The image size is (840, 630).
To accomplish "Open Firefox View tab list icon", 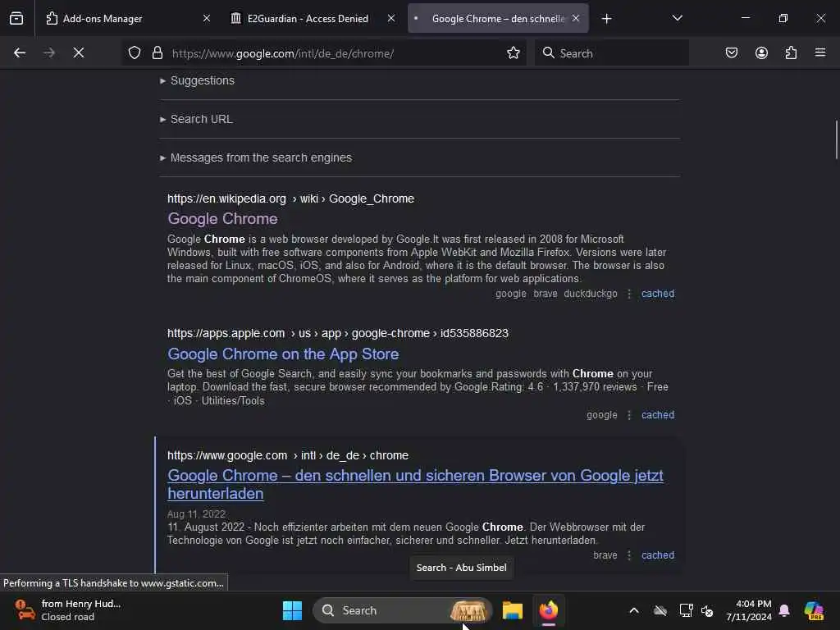I will click(16, 19).
